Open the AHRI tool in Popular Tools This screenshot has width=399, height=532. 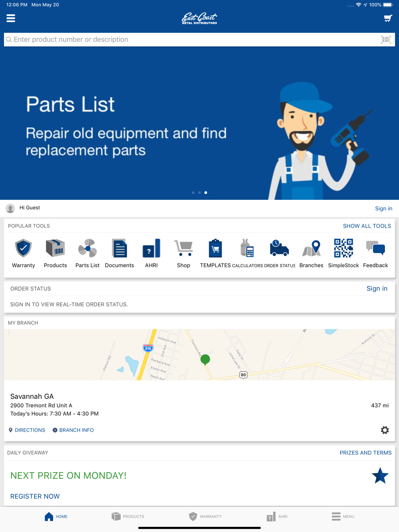click(x=151, y=253)
